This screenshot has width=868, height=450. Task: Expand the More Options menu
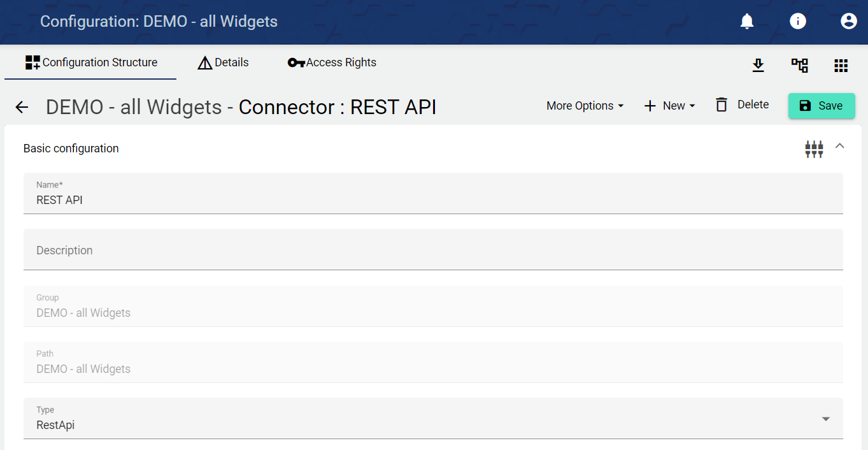585,106
